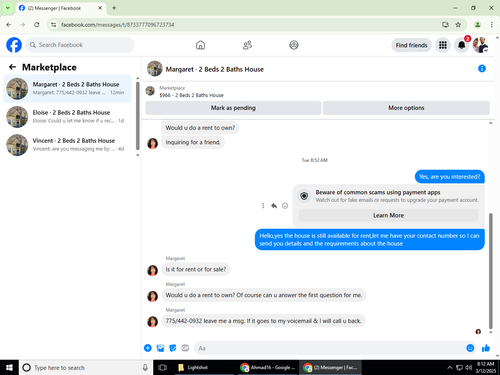The height and width of the screenshot is (375, 500).
Task: Click the chat vertical scrollbar
Action: click(x=490, y=270)
